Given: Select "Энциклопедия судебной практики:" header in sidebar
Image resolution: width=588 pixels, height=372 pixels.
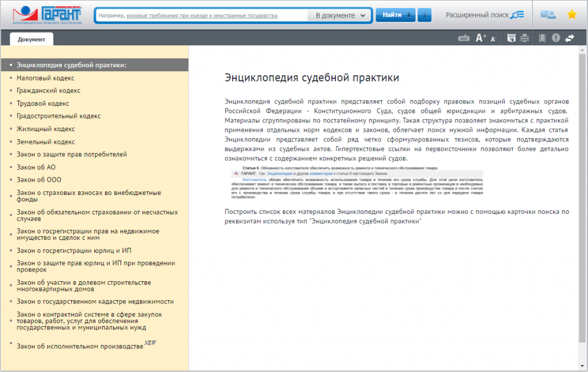Looking at the screenshot, I should [95, 65].
